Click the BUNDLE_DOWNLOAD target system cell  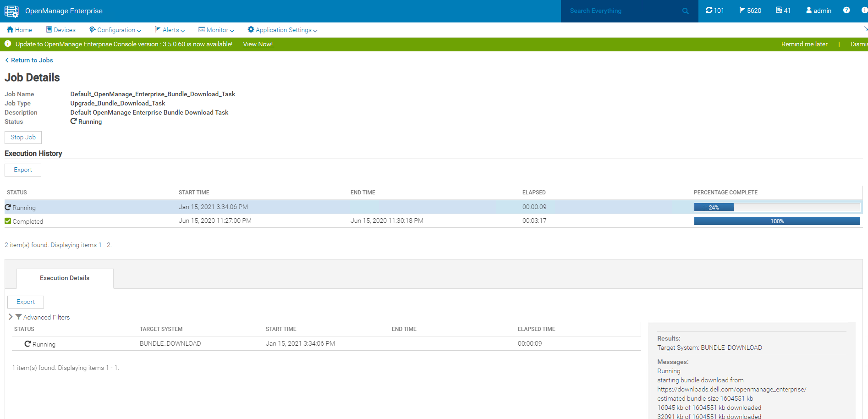click(x=170, y=343)
